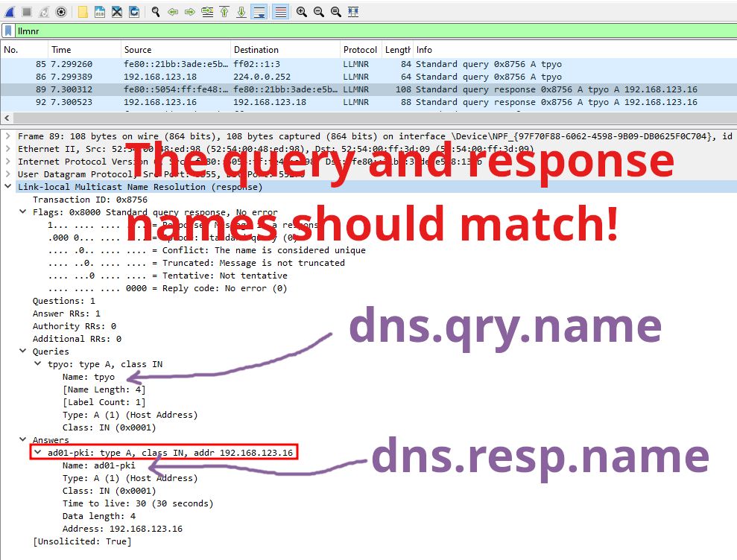Viewport: 737px width, 560px height.
Task: Reload this capture file
Action: click(x=134, y=12)
